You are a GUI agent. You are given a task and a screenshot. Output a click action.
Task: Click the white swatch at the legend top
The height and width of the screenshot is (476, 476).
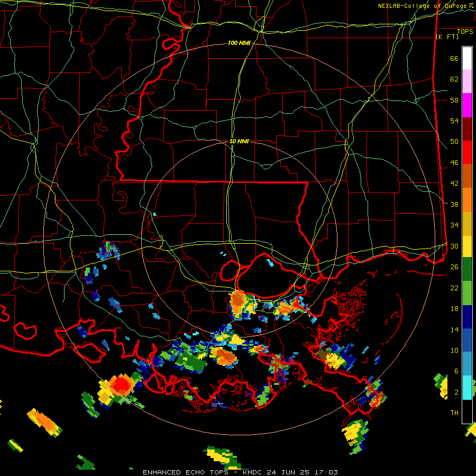click(467, 58)
